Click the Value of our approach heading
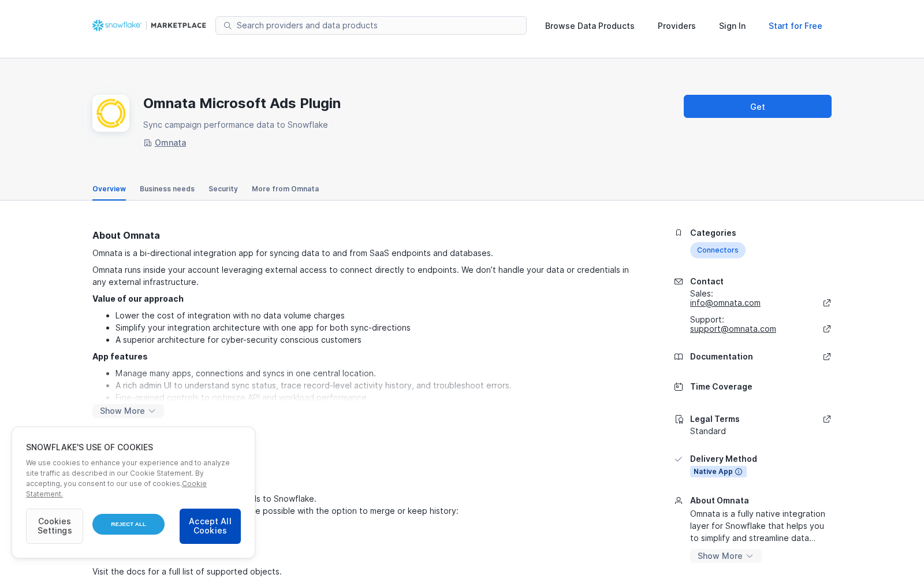The height and width of the screenshot is (578, 924). pos(138,299)
